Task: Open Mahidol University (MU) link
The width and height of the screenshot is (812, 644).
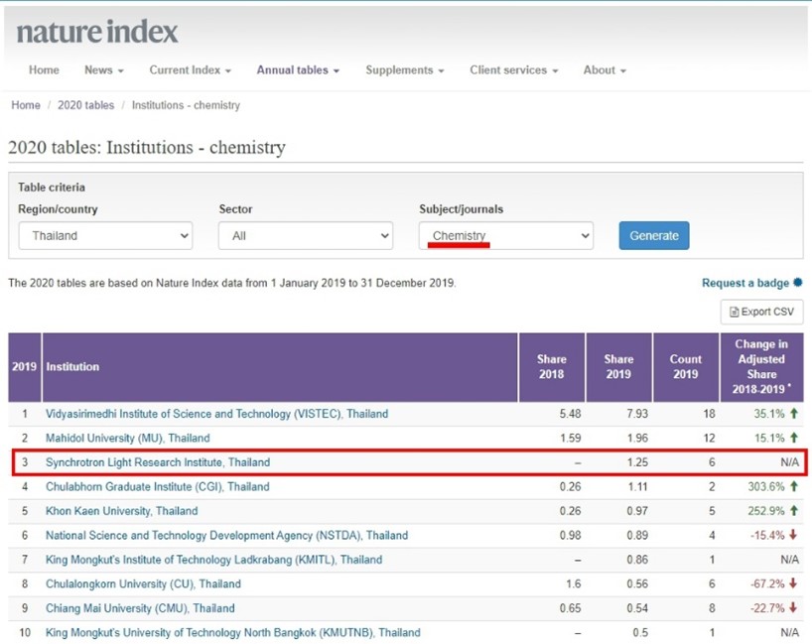Action: (x=127, y=438)
